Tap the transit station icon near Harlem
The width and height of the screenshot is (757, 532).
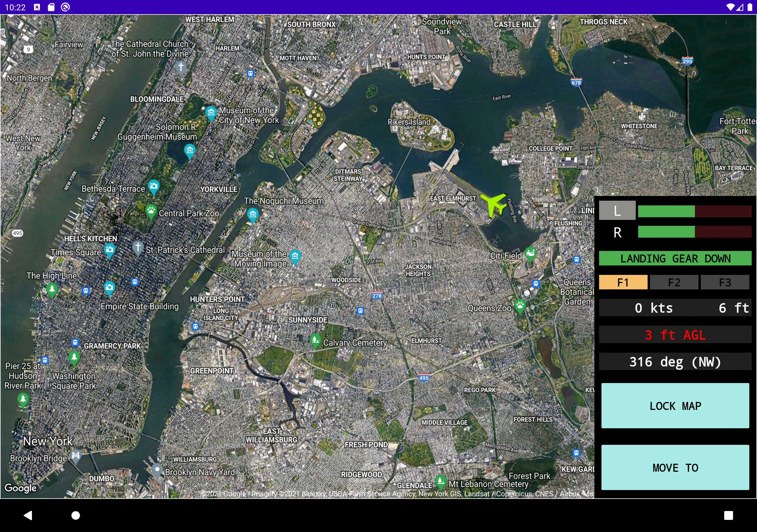tap(250, 74)
